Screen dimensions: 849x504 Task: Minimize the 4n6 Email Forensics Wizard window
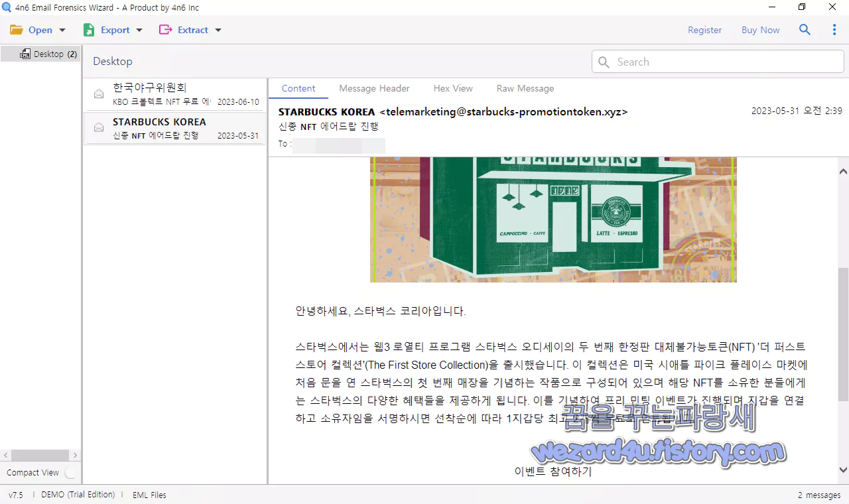(771, 7)
